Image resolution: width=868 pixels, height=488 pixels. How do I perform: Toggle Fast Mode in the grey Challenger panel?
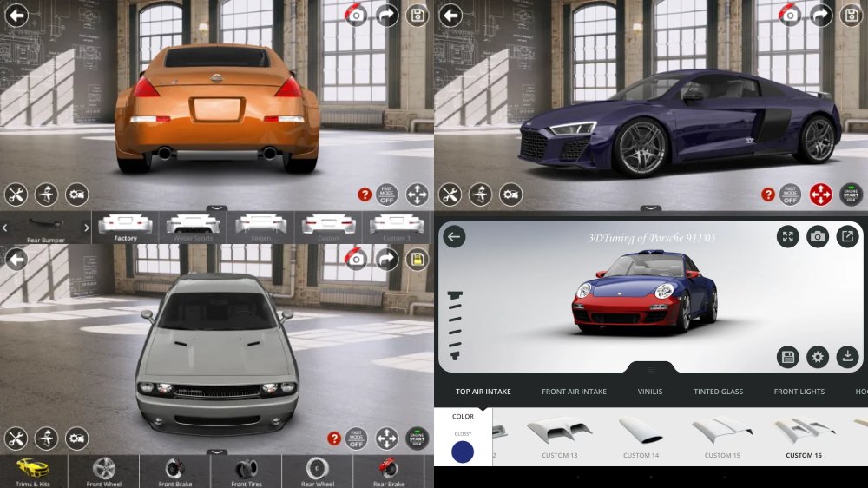pyautogui.click(x=357, y=439)
